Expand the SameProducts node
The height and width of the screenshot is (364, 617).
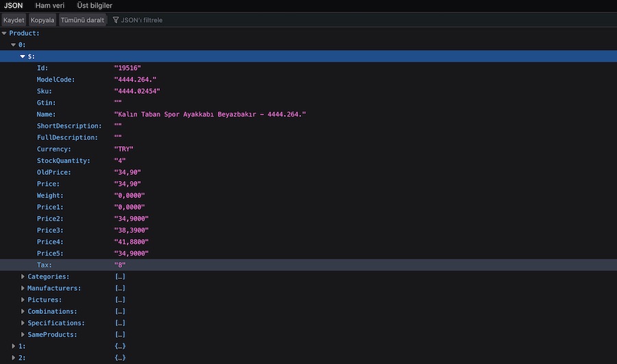[x=23, y=335]
